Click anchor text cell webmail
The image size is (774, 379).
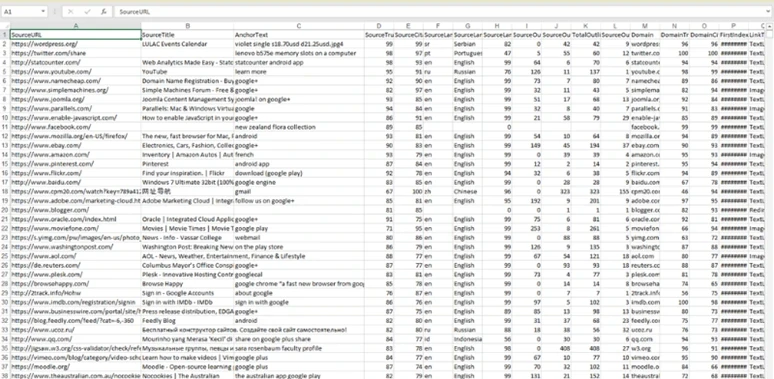(x=299, y=237)
